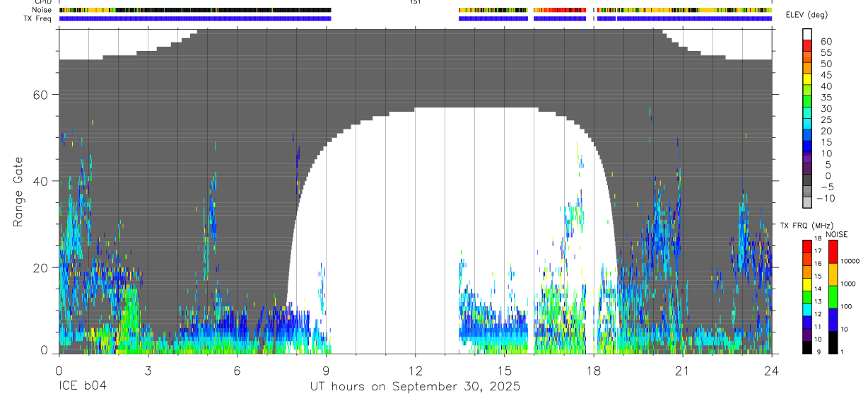Click the y-axis Range Gate tick '60'
The width and height of the screenshot is (868, 401).
tap(42, 95)
